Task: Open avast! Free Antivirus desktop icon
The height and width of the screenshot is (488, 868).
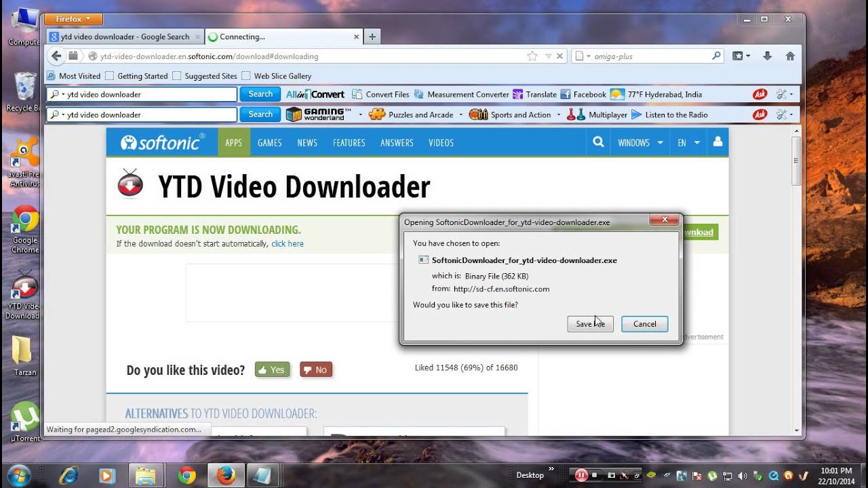Action: (25, 163)
